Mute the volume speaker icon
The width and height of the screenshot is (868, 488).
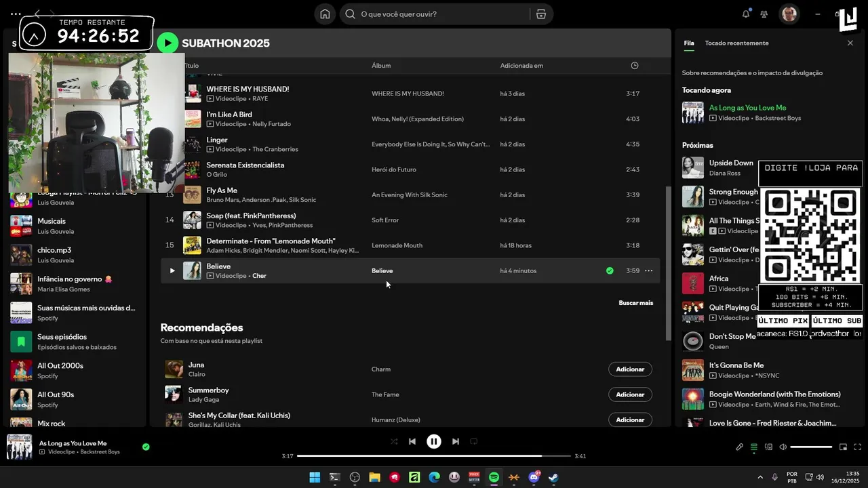(783, 447)
